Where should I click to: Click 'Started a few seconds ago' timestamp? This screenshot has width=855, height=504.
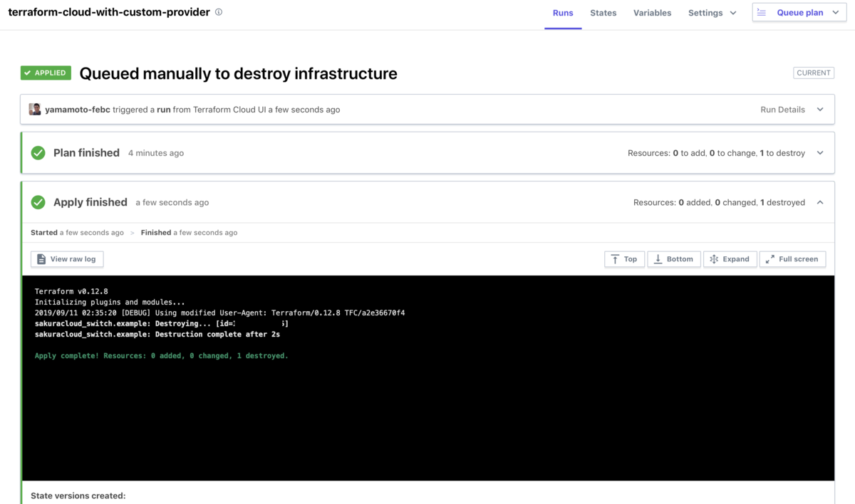click(77, 233)
